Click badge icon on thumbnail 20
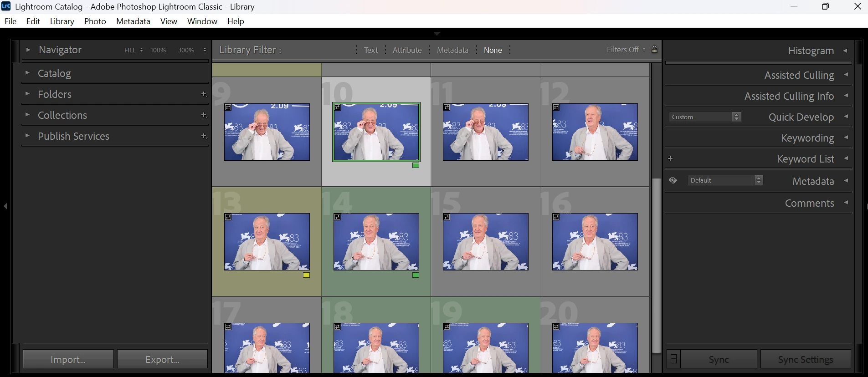This screenshot has width=868, height=377. (556, 327)
